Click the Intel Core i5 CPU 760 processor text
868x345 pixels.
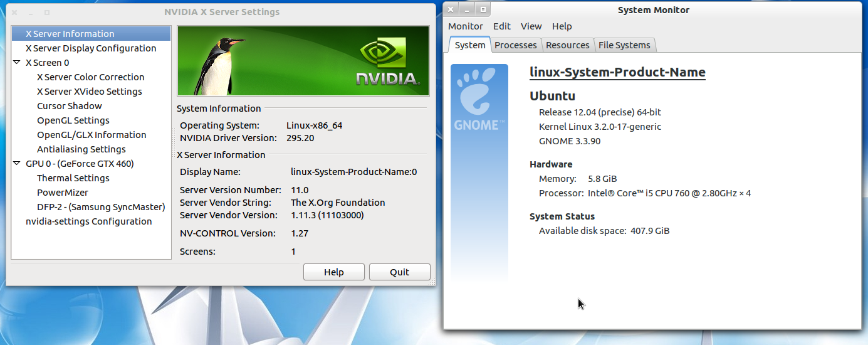click(669, 193)
